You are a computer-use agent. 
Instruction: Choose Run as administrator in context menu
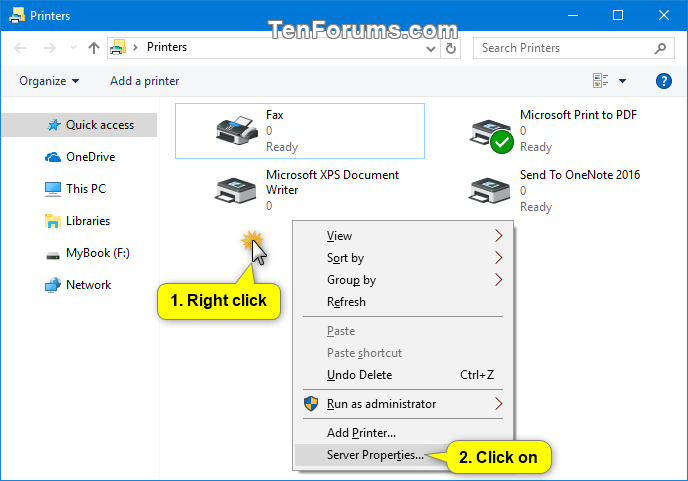[x=403, y=404]
